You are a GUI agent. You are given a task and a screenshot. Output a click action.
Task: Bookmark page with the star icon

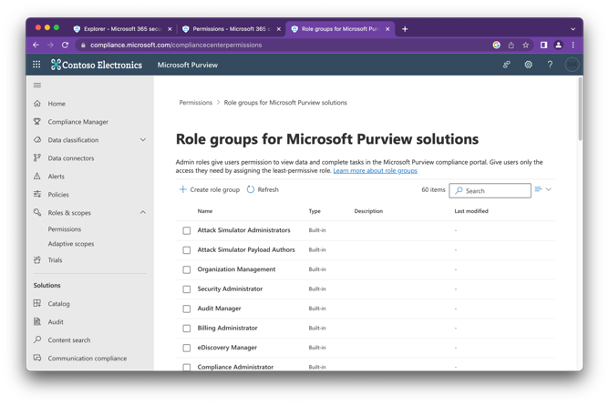[526, 45]
